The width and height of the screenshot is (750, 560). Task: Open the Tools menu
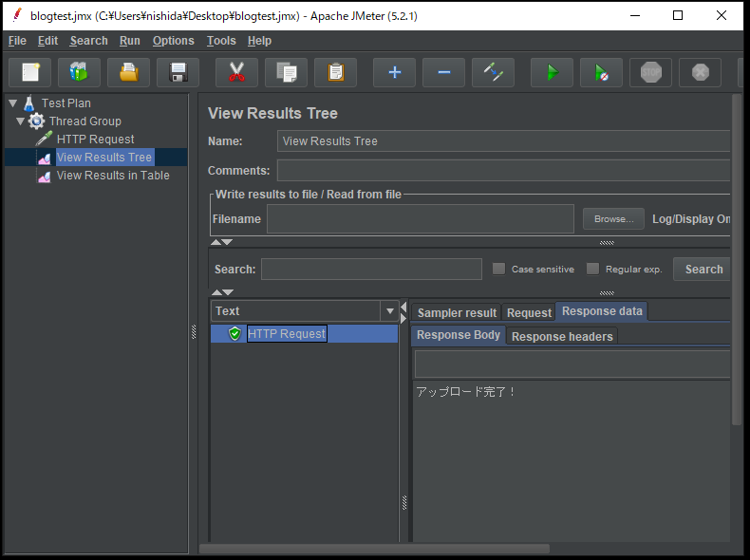point(221,41)
